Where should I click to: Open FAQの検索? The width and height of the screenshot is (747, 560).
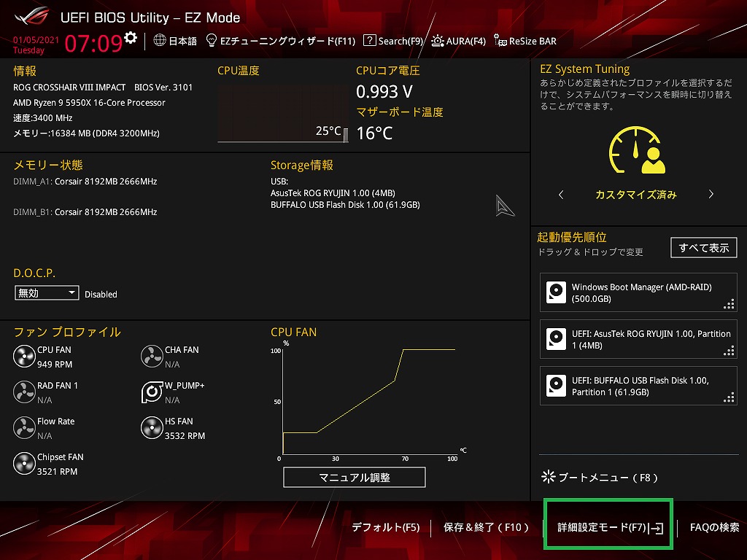pos(715,527)
